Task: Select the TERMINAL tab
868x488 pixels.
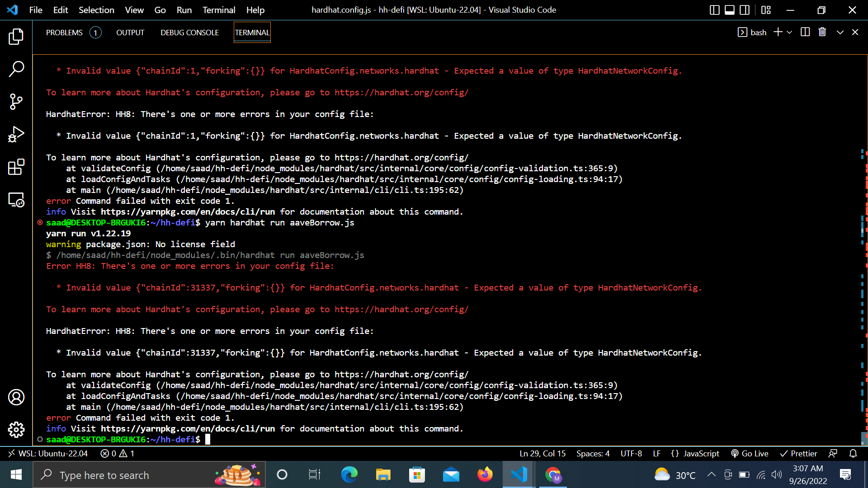Action: [252, 33]
